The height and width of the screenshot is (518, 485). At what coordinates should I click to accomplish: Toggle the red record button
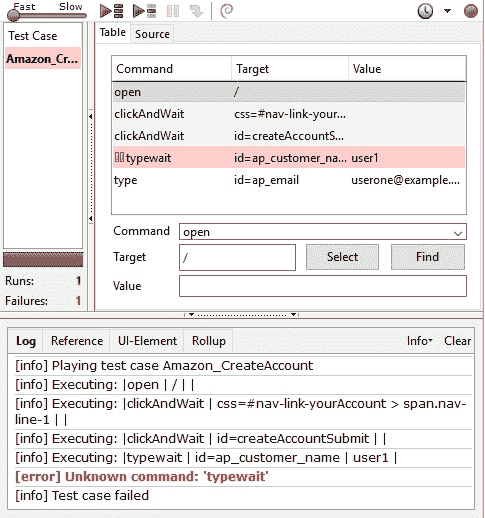[471, 11]
